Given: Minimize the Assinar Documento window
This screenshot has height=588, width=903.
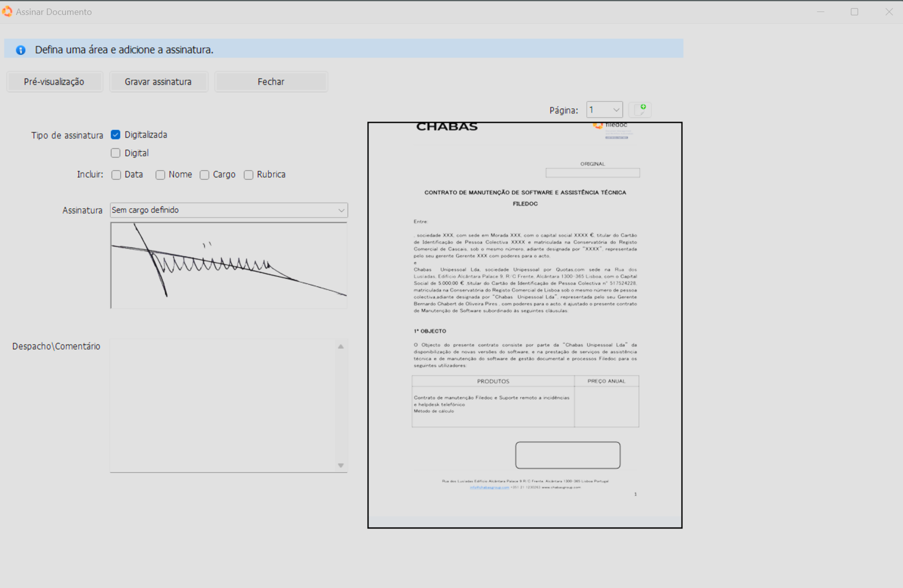Looking at the screenshot, I should pyautogui.click(x=821, y=12).
